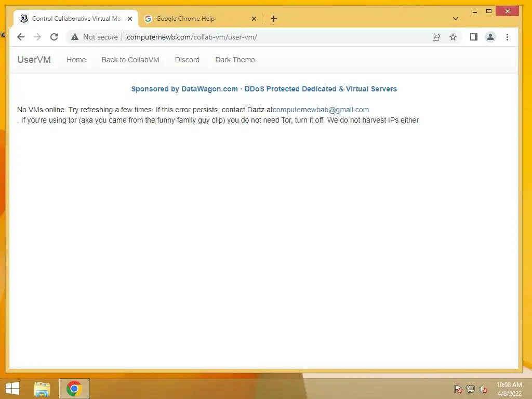Click the muted volume tray icon
The width and height of the screenshot is (532, 399).
[x=483, y=389]
